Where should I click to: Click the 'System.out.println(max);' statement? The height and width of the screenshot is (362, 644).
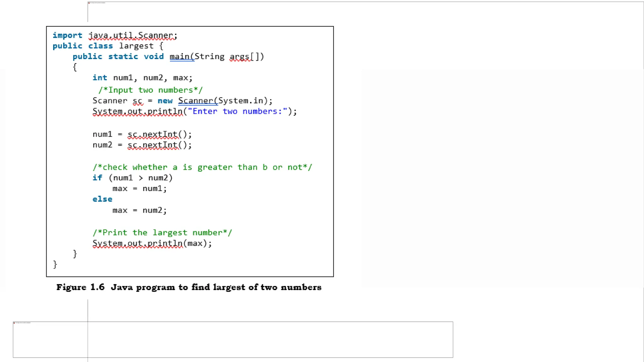click(x=152, y=244)
